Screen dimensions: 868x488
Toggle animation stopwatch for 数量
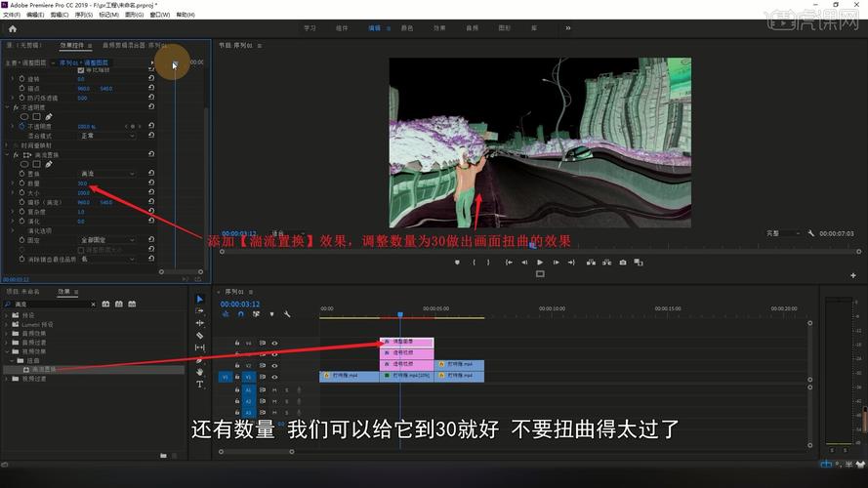click(22, 183)
